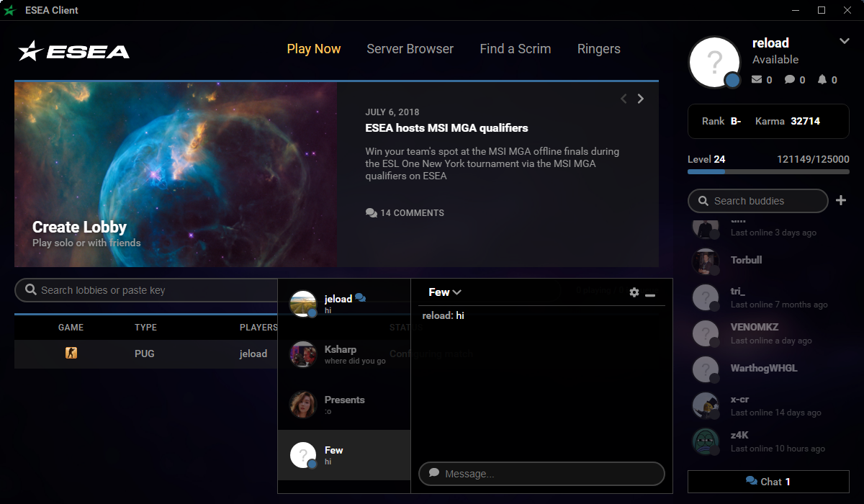Focus the search lobbies field
Image resolution: width=864 pixels, height=504 pixels.
[x=145, y=290]
